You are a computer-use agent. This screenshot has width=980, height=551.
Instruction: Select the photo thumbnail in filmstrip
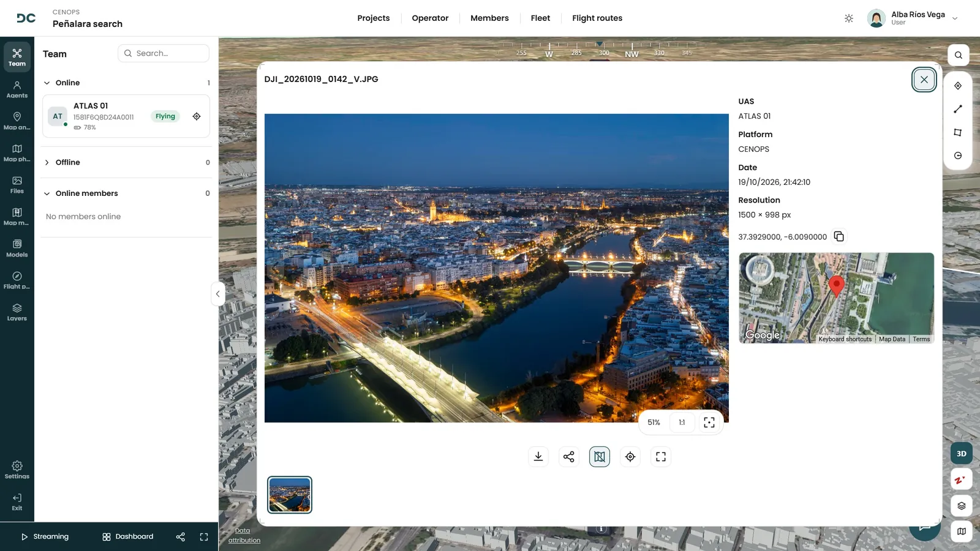290,495
